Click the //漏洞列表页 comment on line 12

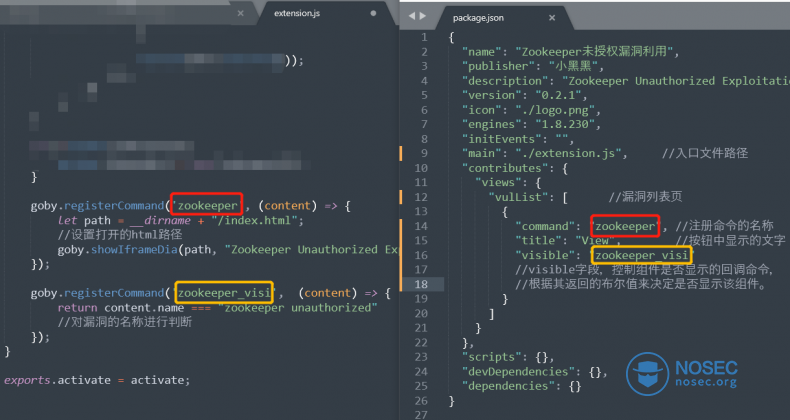click(x=645, y=197)
